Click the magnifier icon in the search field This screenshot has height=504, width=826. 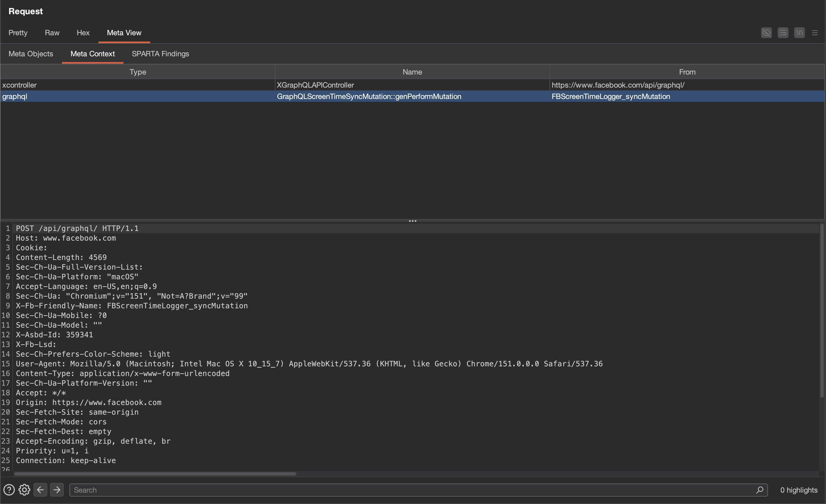click(x=760, y=490)
